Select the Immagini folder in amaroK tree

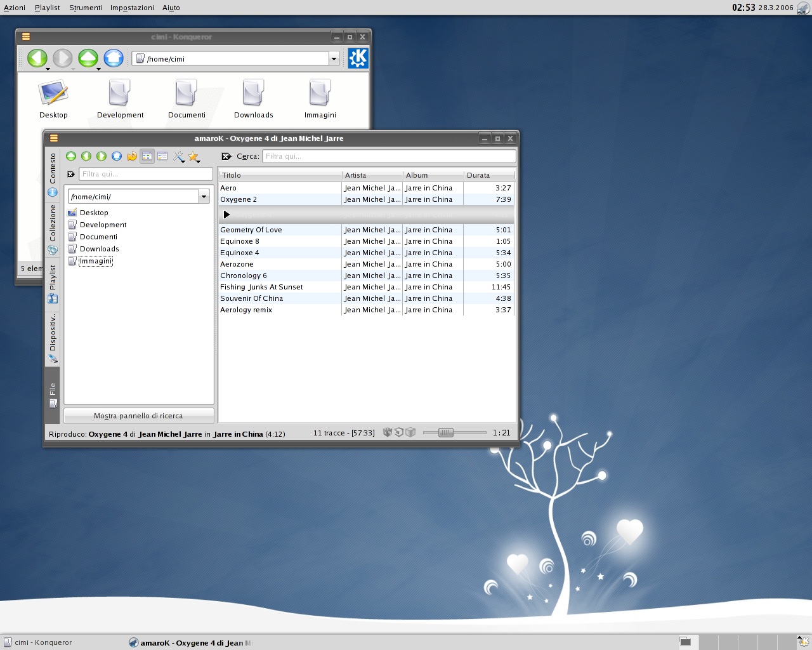pyautogui.click(x=90, y=261)
